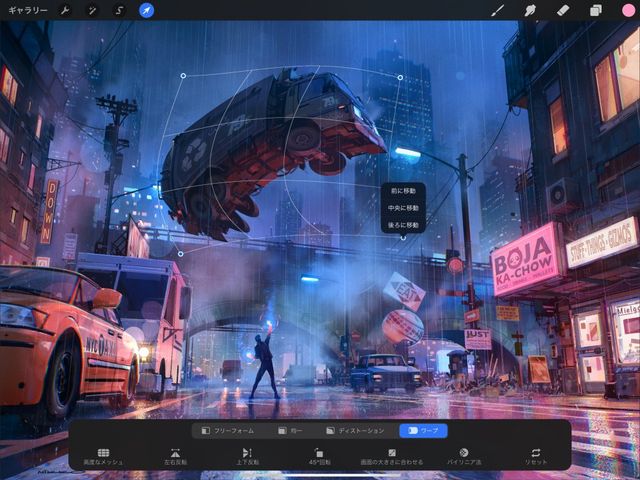Select the ワープ warp mode tab
640x480 pixels.
point(423,431)
